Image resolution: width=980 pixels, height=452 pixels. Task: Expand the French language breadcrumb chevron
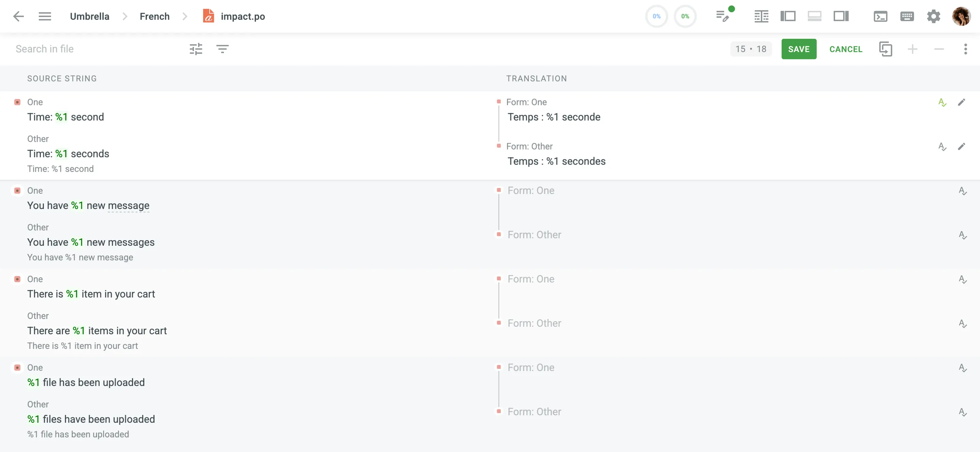pyautogui.click(x=185, y=16)
